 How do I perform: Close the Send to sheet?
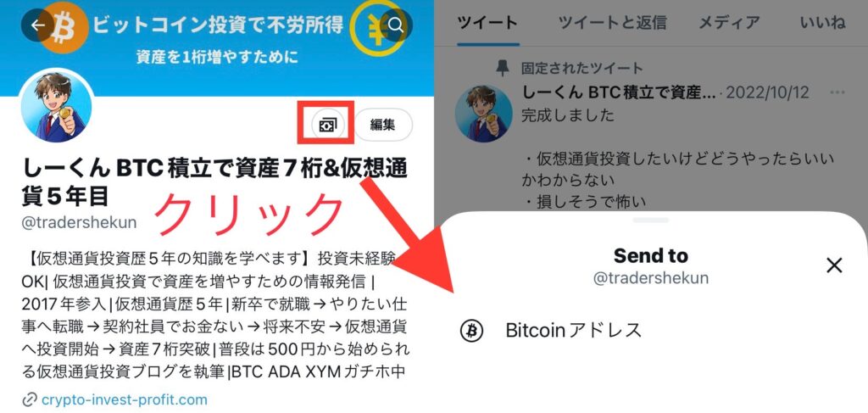834,265
